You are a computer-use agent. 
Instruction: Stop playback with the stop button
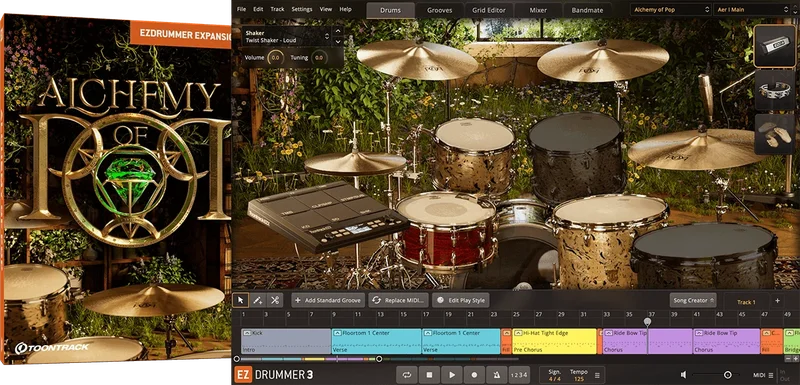429,375
